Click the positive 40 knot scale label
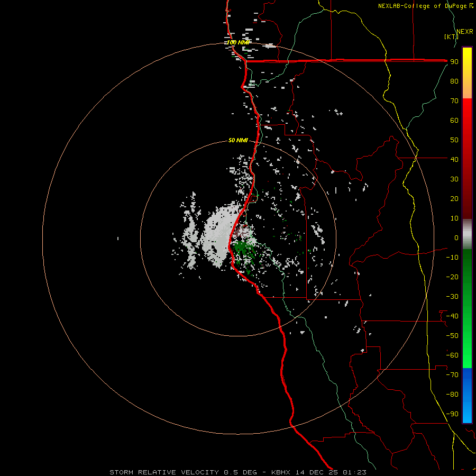The image size is (476, 476). pos(454,159)
